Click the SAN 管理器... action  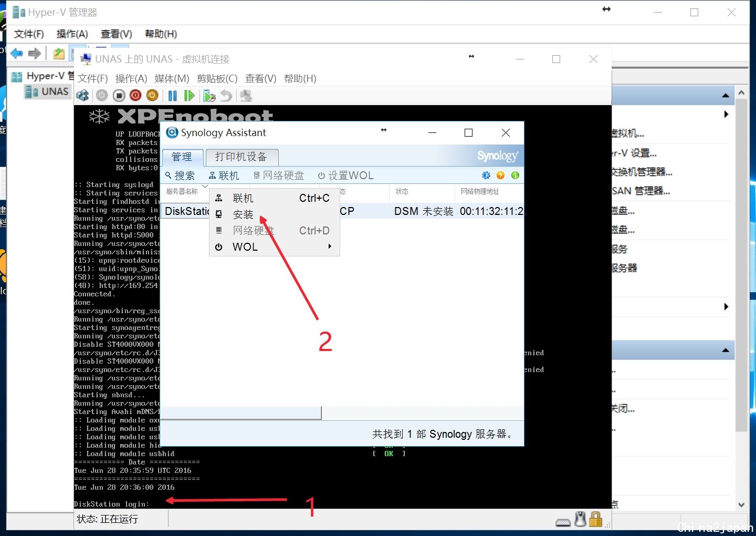[x=641, y=191]
